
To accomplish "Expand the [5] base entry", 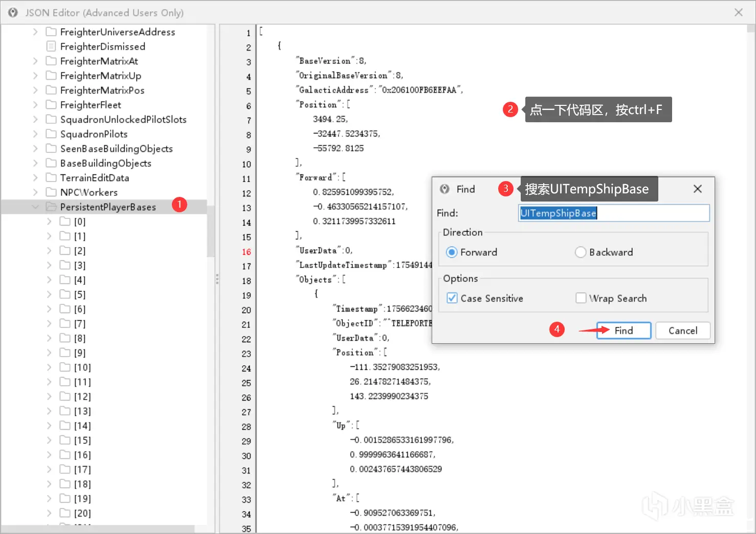I will 49,294.
